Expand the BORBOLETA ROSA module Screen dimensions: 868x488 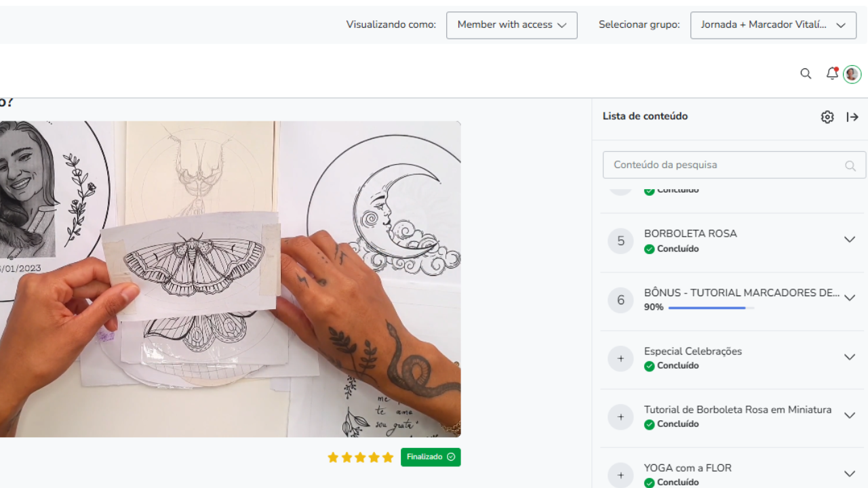pos(849,240)
